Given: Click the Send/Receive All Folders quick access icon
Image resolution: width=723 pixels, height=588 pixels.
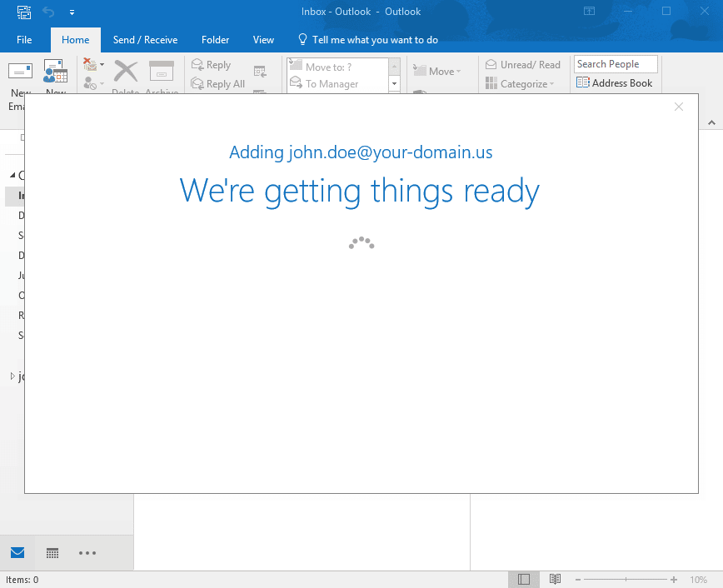Looking at the screenshot, I should tap(24, 12).
